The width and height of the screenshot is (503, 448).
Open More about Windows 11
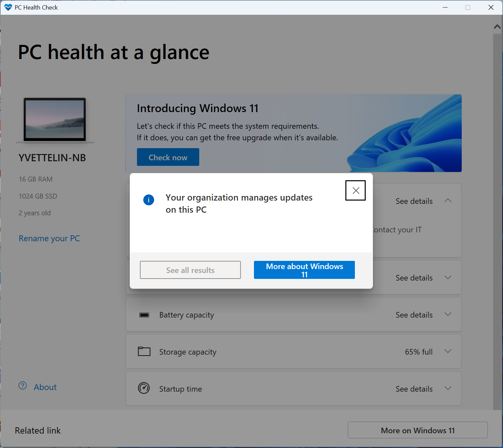(x=304, y=270)
